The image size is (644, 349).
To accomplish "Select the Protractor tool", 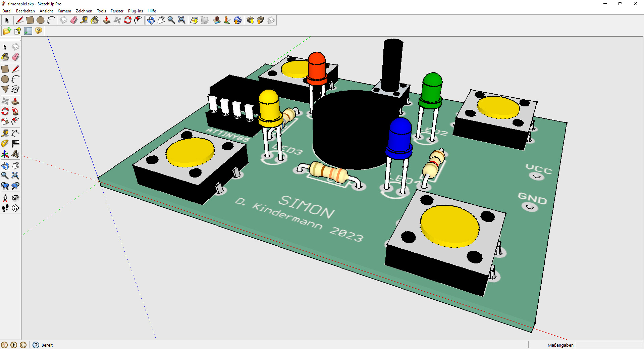I will 5,144.
